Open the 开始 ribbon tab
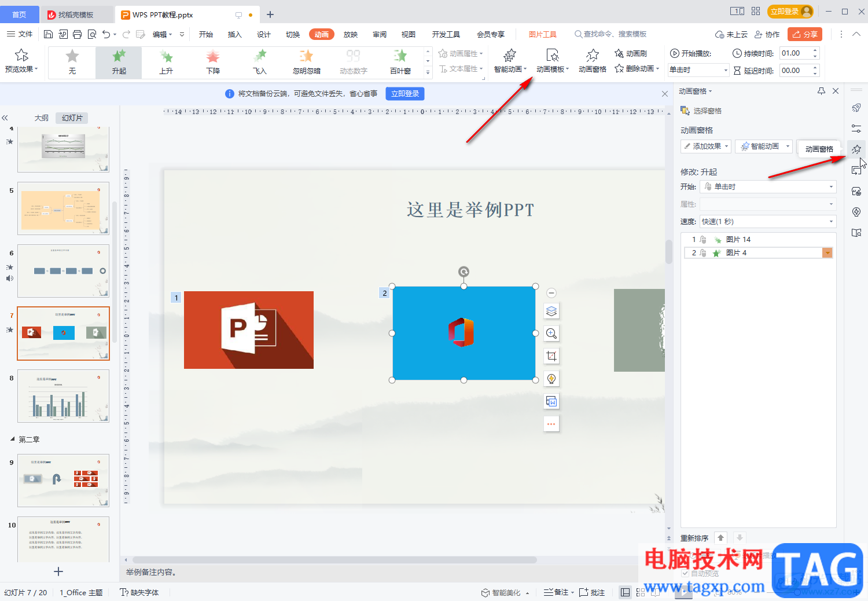The height and width of the screenshot is (601, 868). click(x=206, y=34)
